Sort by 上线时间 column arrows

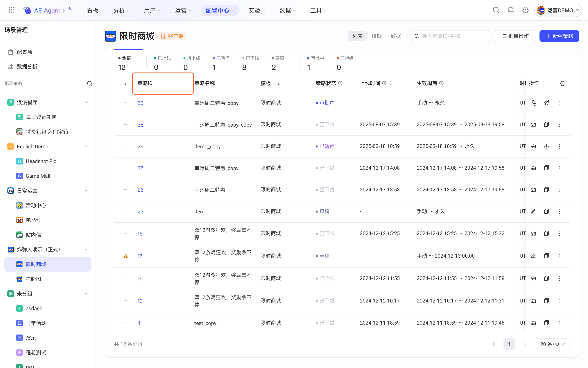click(x=391, y=83)
